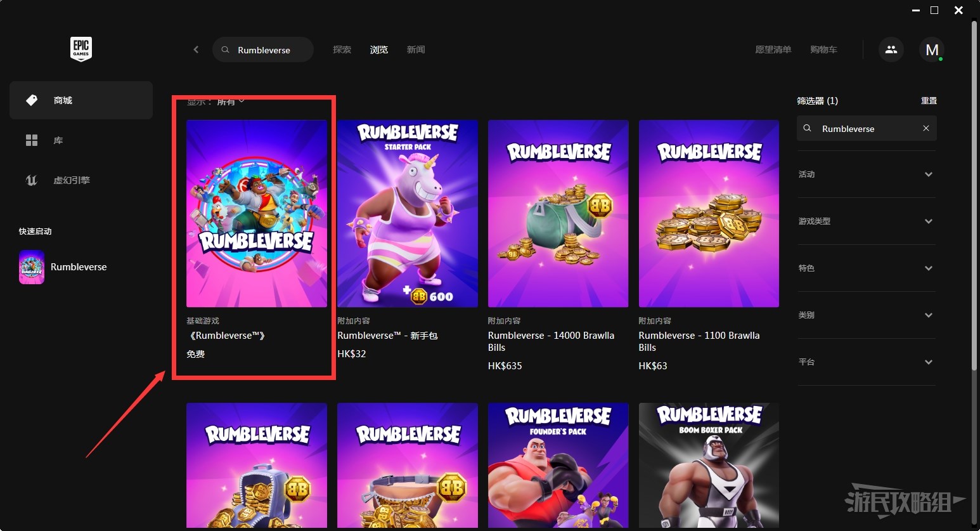Click the HK$63 price
The height and width of the screenshot is (531, 980).
click(653, 366)
